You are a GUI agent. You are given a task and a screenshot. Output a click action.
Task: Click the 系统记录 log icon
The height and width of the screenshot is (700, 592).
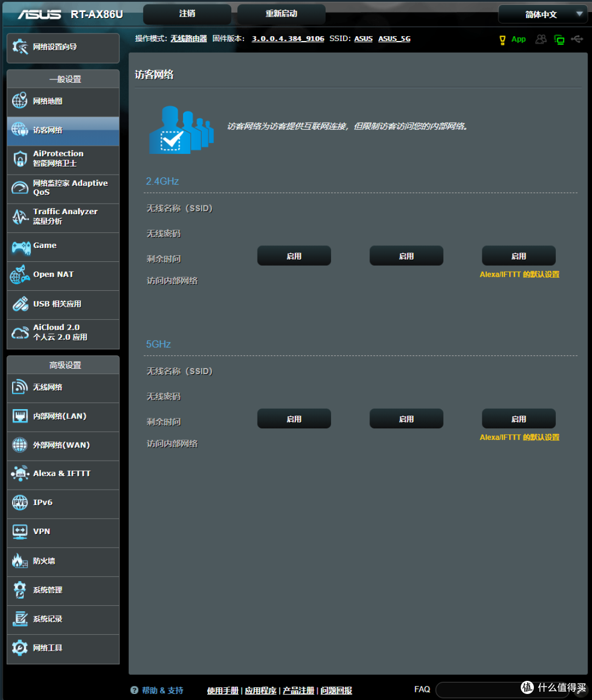20,619
